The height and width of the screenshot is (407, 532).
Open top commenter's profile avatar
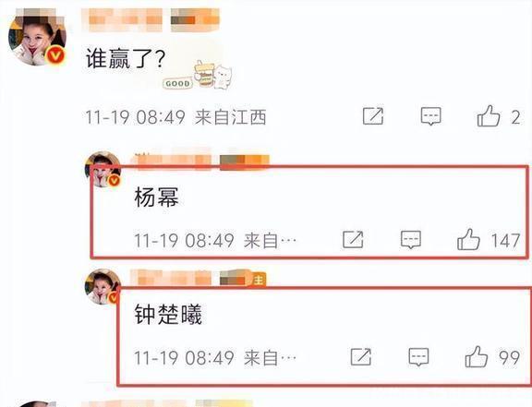37,37
